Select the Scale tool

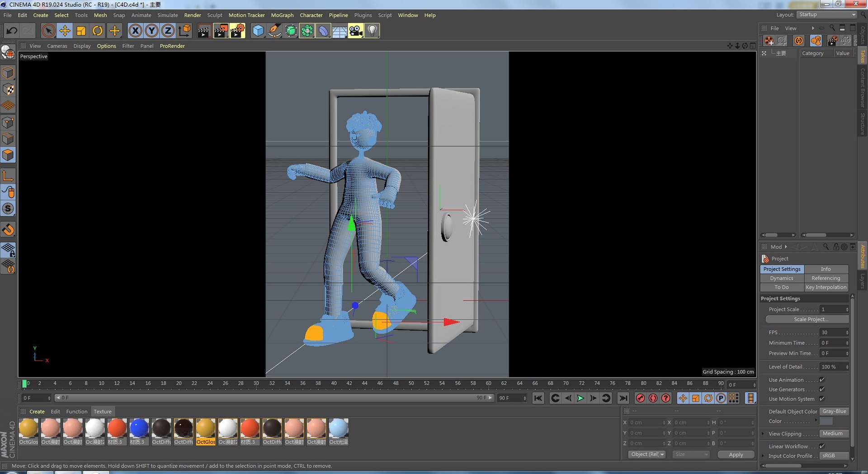(81, 31)
